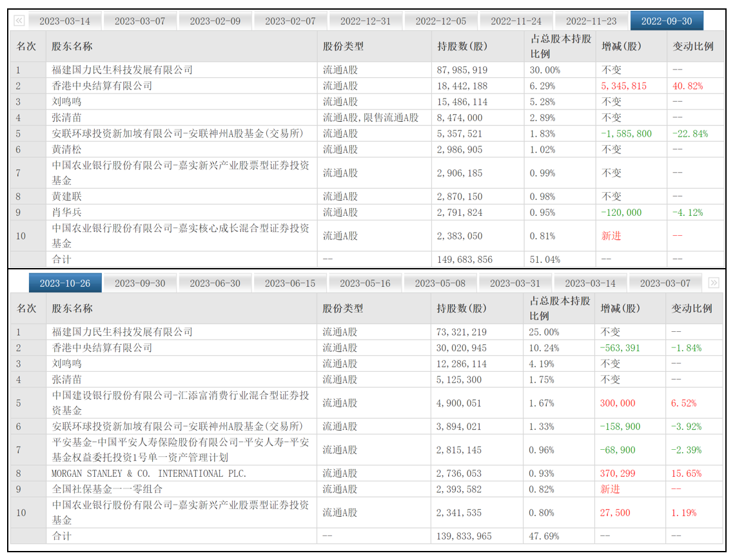Open the 2022-12-31 date tab
Image resolution: width=735 pixels, height=560 pixels.
365,21
